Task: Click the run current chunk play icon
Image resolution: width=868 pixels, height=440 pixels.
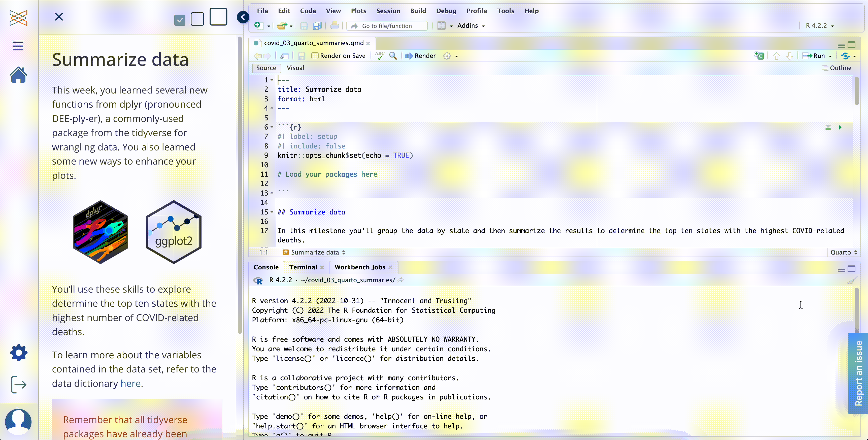Action: (840, 128)
